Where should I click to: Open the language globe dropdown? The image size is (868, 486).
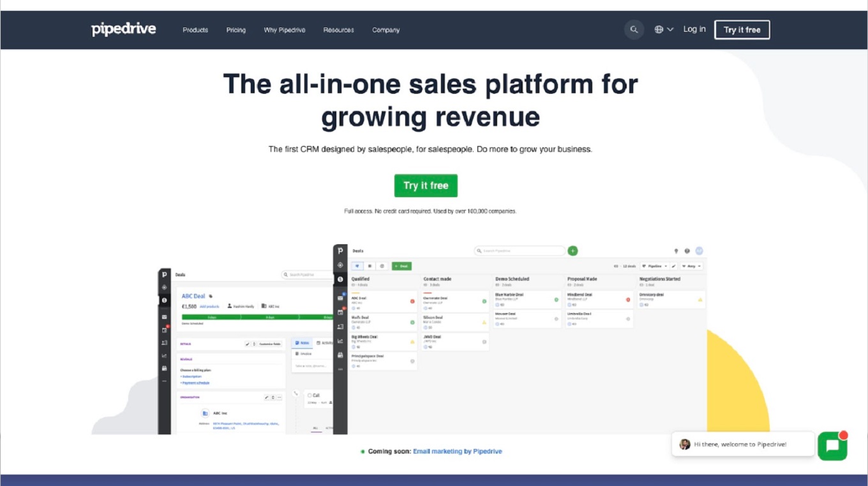click(x=664, y=29)
